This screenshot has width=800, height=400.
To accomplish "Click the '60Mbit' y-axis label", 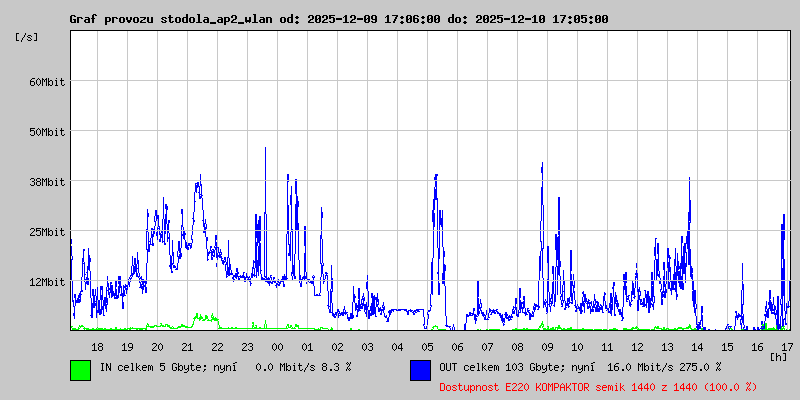I will 47,82.
